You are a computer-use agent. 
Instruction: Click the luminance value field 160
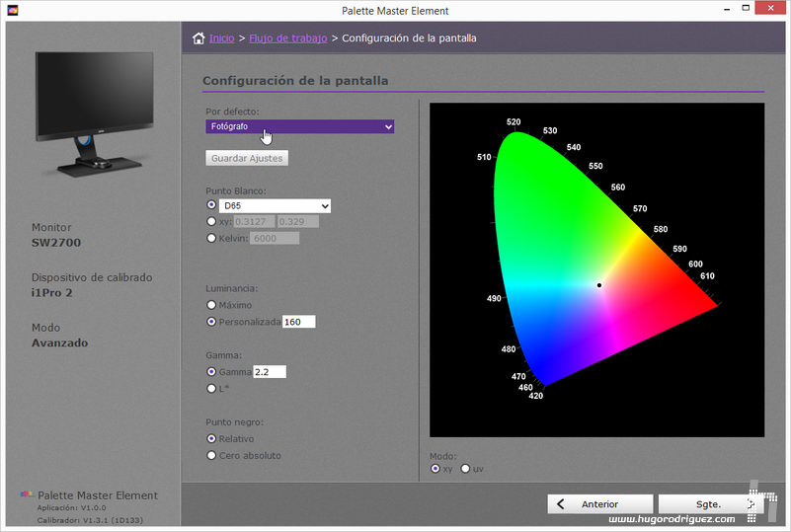pos(298,322)
